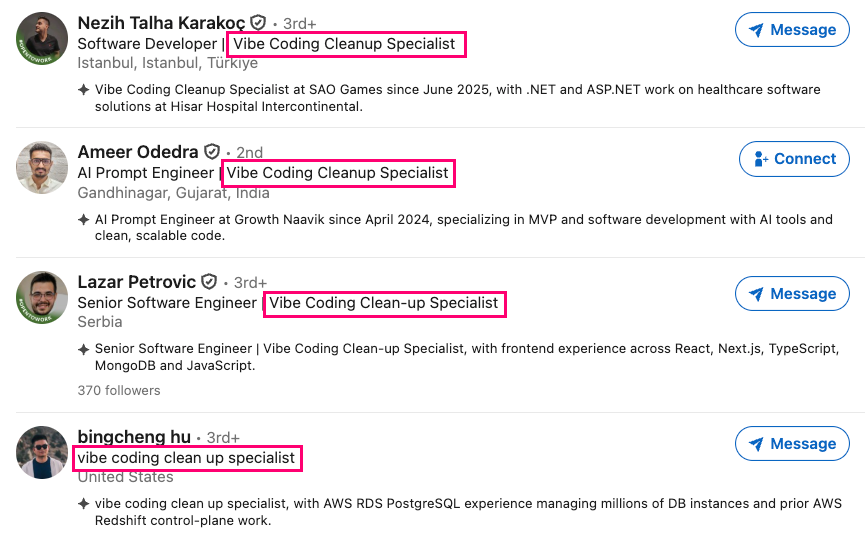865x540 pixels.
Task: Open Ameer Odedra's profile picture
Action: point(42,168)
